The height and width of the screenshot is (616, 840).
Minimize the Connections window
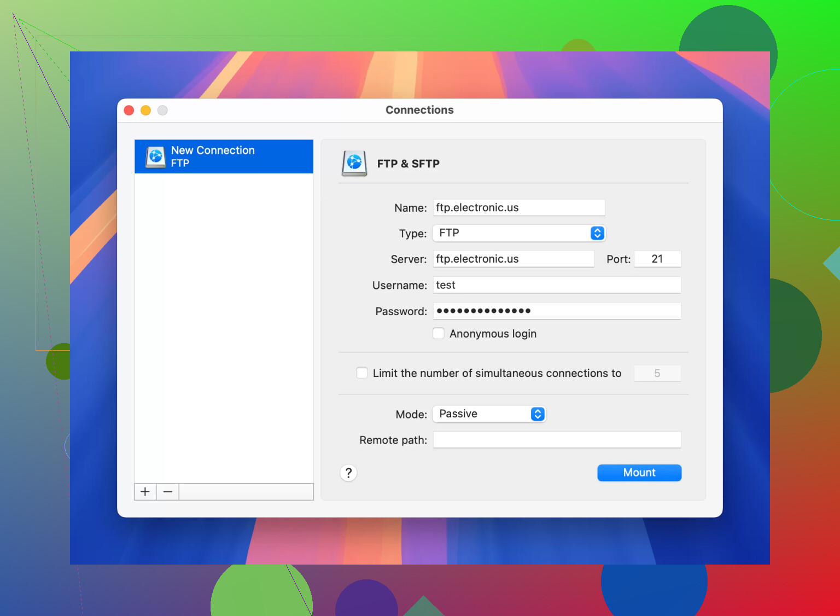[x=145, y=111]
